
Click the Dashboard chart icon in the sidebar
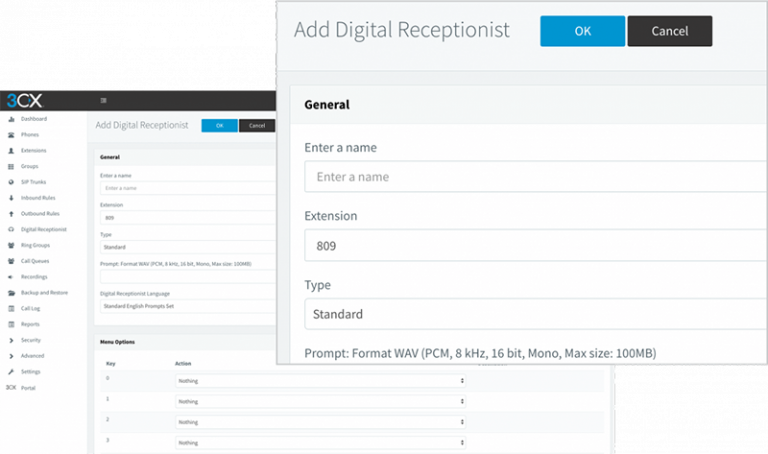(11, 119)
